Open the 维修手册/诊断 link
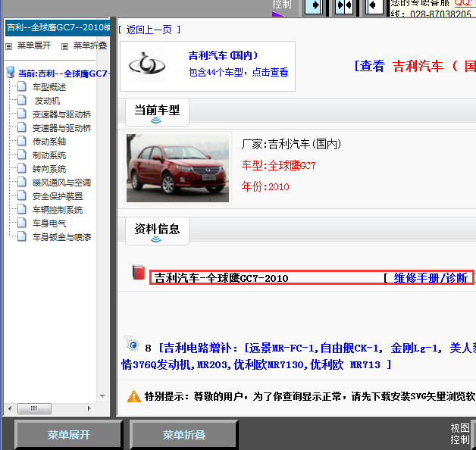Viewport: 476px width, 450px height. [431, 278]
